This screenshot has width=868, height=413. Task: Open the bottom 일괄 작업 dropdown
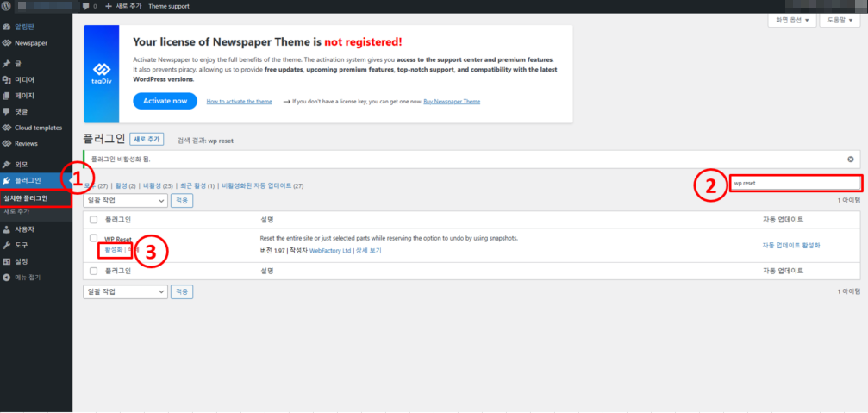(125, 291)
